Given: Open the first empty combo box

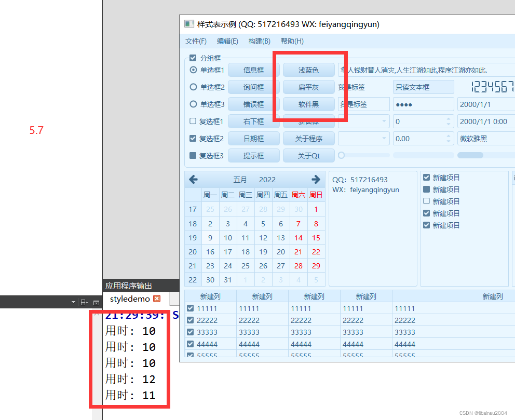Looking at the screenshot, I should pos(363,121).
